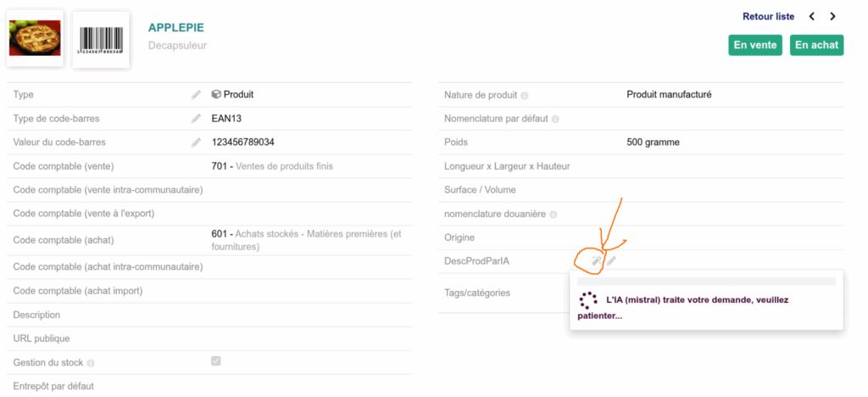Screen dimensions: 868x397
Task: Click the info icon next to Gestion du stock
Action: [x=91, y=364]
